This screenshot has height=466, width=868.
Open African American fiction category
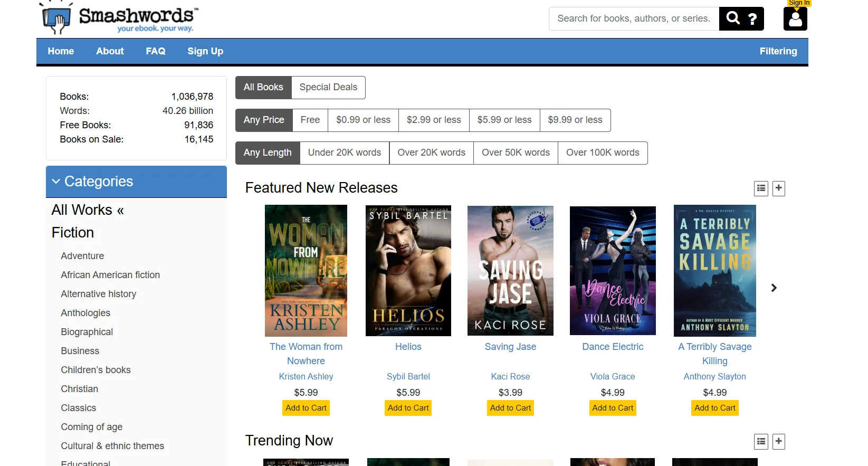(110, 275)
